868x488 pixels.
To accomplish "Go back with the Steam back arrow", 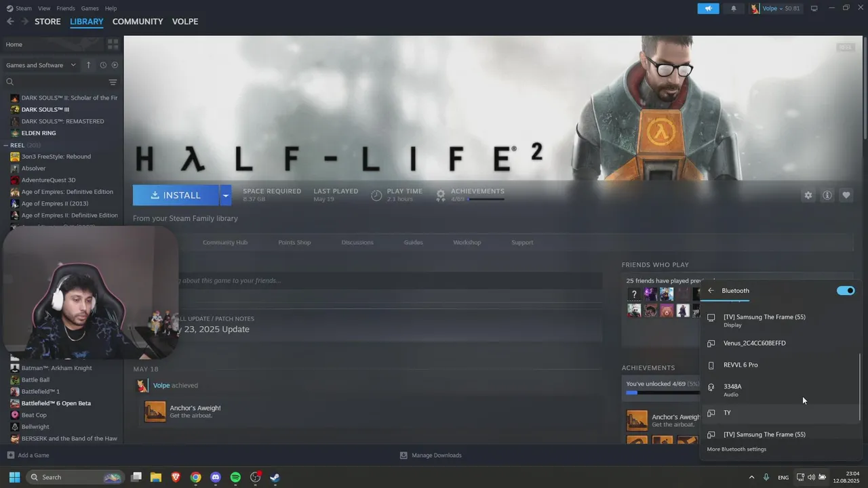I will pos(10,22).
